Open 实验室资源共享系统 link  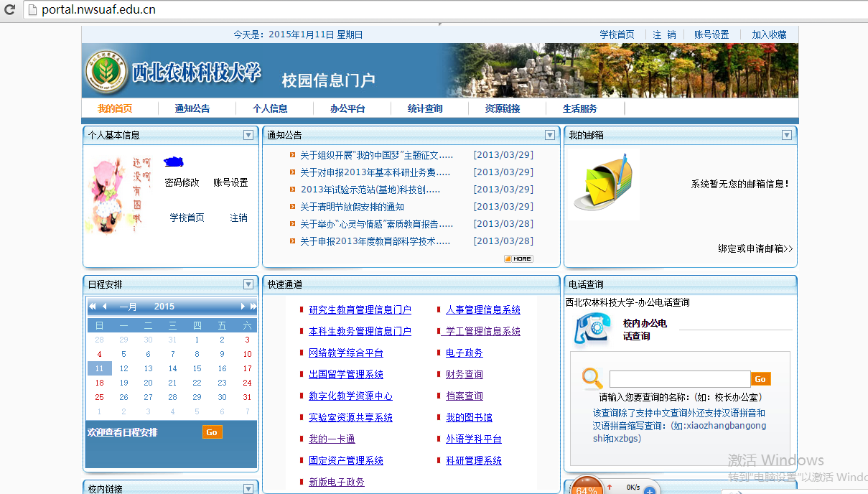(x=350, y=418)
